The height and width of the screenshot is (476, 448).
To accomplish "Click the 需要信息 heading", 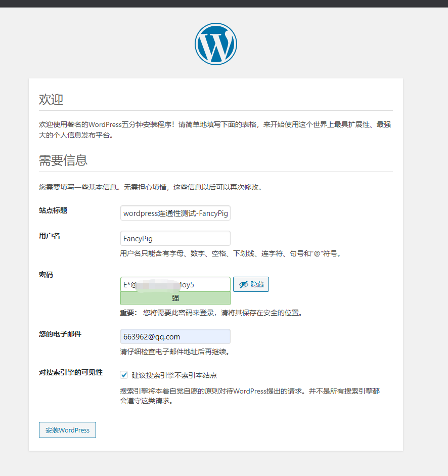I will point(63,160).
